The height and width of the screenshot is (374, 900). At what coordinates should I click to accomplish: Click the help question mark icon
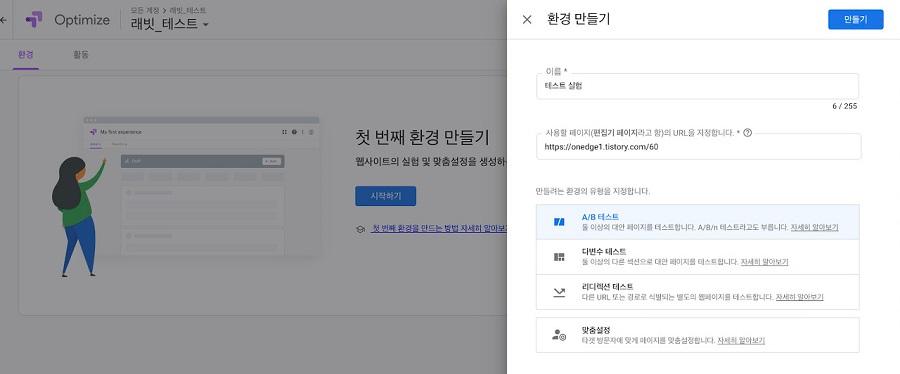pos(747,133)
